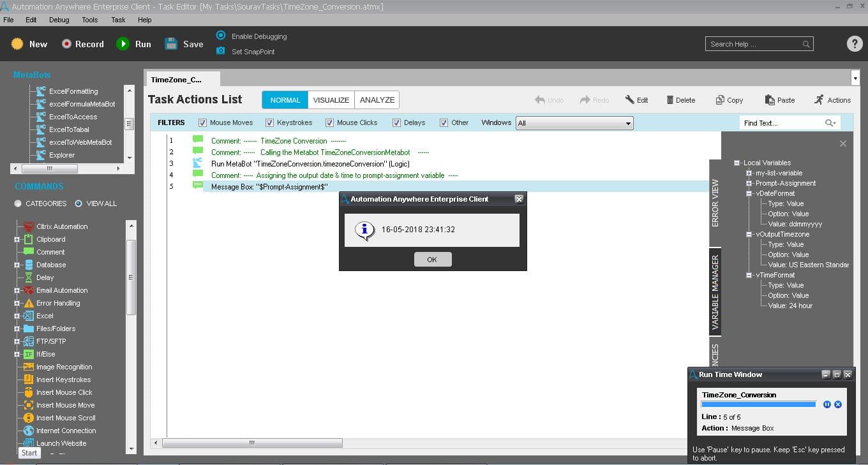Toggle the Enable Debugging option

(221, 36)
